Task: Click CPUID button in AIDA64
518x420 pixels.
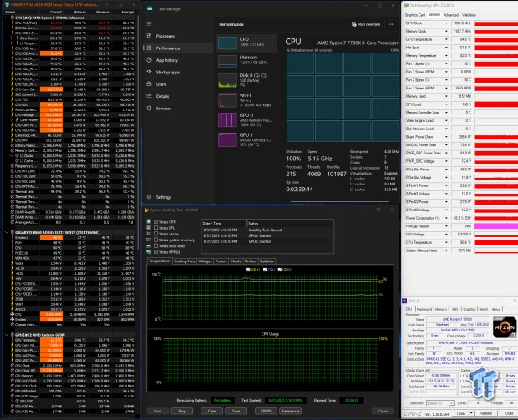Action: (x=266, y=412)
